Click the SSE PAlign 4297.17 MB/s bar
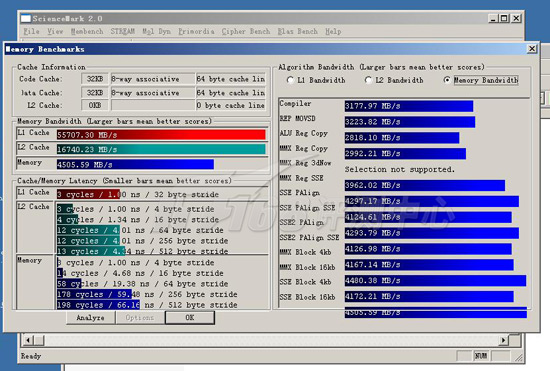 click(432, 201)
